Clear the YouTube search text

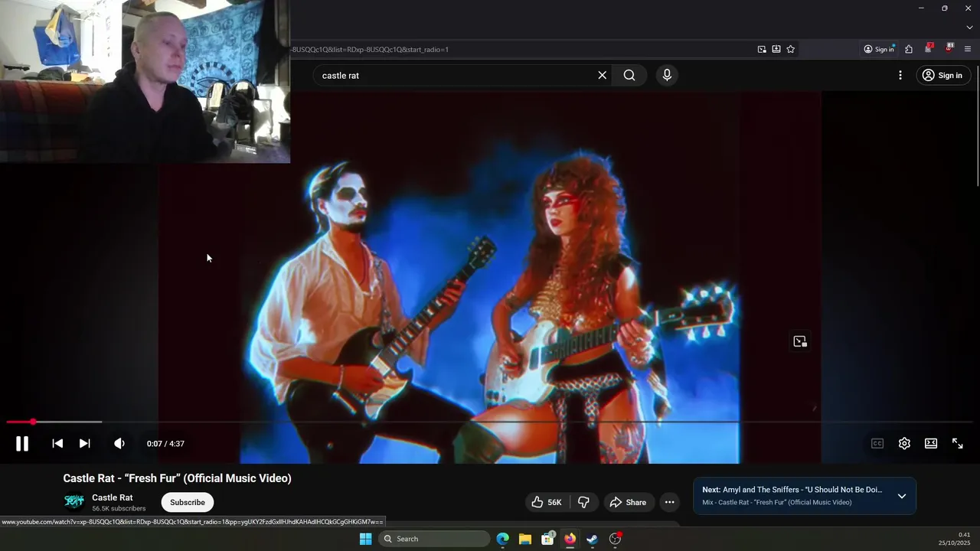(x=602, y=75)
